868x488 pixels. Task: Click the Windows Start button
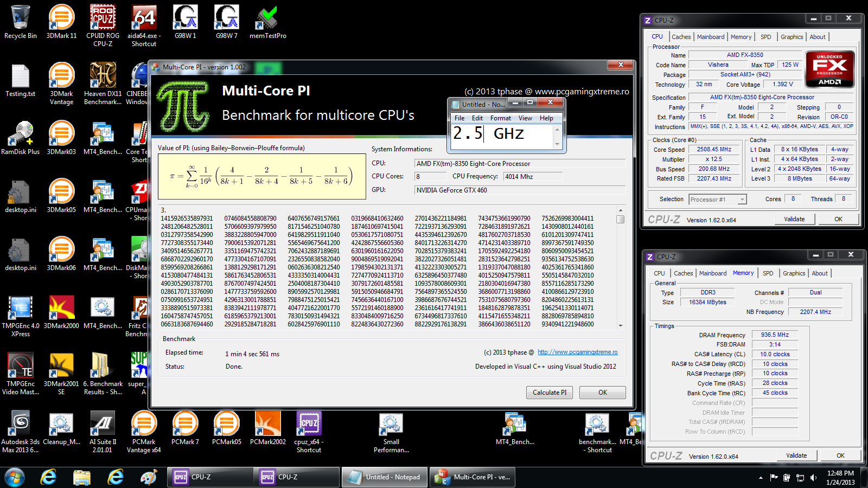[15, 477]
